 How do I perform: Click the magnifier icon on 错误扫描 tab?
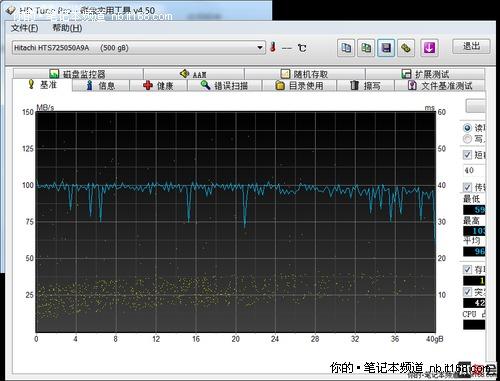point(205,85)
